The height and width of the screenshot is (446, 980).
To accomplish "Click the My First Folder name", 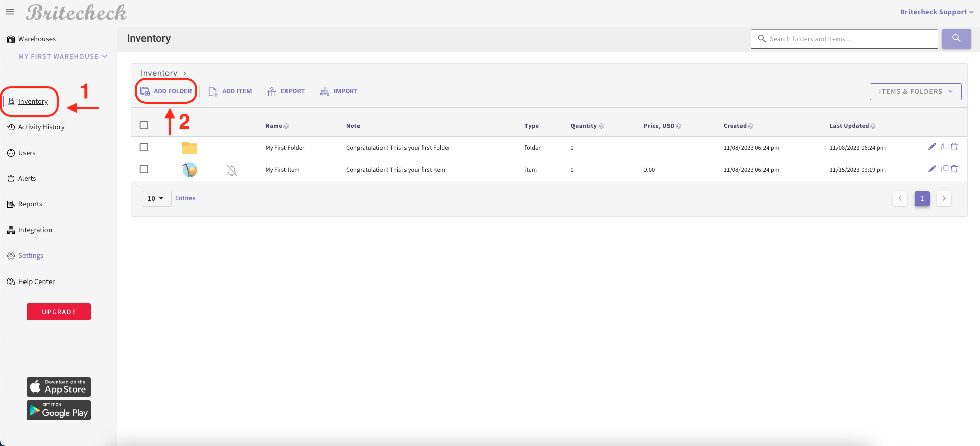I will (285, 148).
